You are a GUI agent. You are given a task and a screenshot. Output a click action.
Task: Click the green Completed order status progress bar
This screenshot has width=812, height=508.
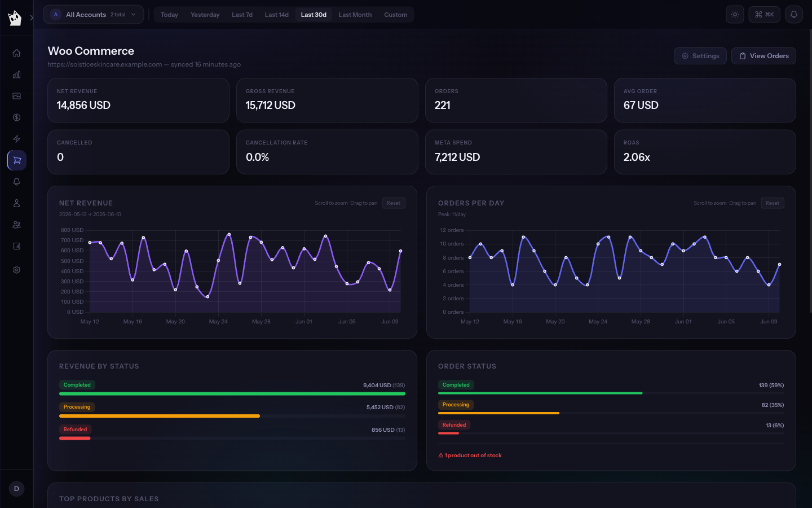coord(540,393)
